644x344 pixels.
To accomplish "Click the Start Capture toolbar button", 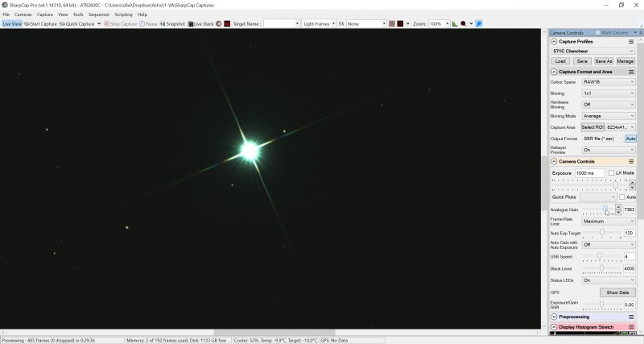I will 40,24.
